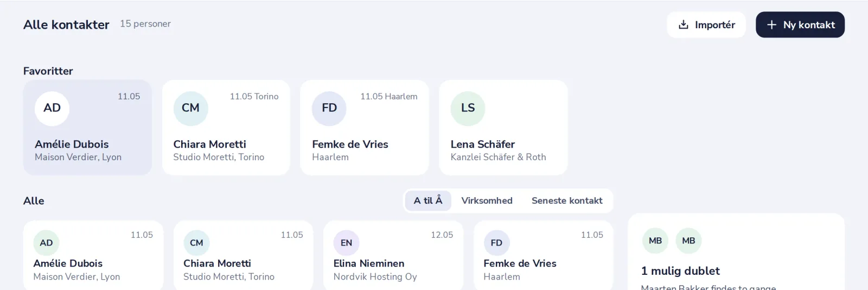Click CM avatar in Favoritter Chiara Moretti card
This screenshot has height=290, width=868.
tap(190, 108)
